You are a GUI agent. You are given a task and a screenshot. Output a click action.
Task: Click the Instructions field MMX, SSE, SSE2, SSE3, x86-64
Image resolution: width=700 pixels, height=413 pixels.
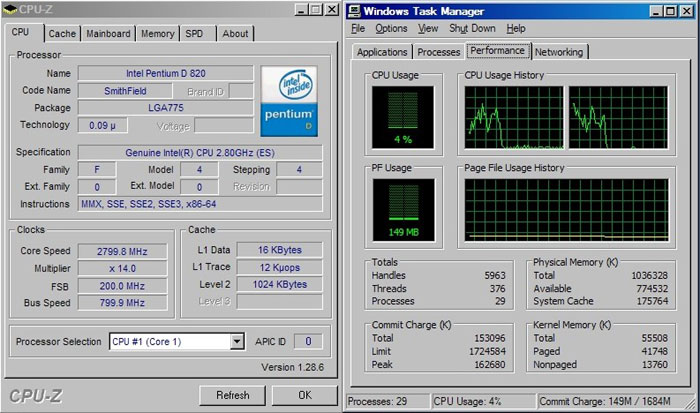pos(200,204)
